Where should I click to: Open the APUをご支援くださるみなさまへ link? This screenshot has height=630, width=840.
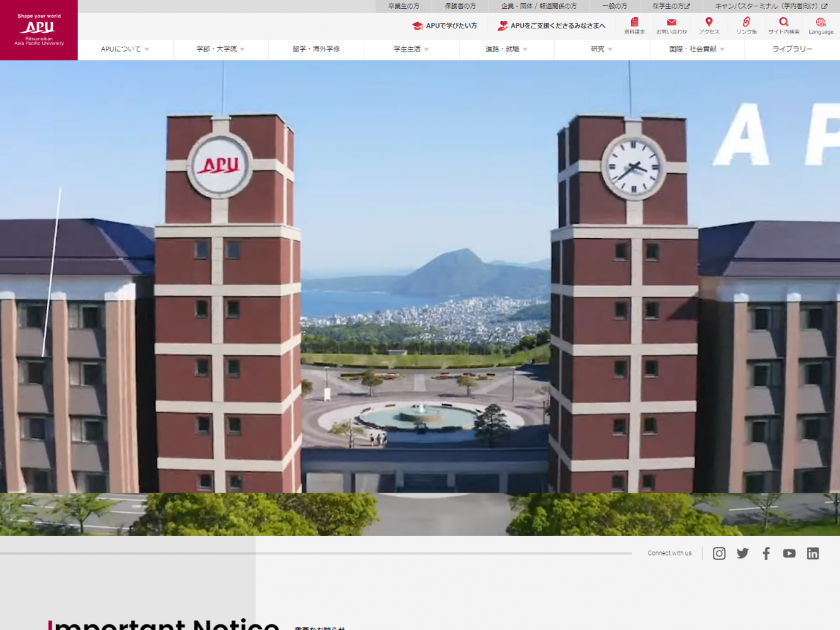coord(552,26)
